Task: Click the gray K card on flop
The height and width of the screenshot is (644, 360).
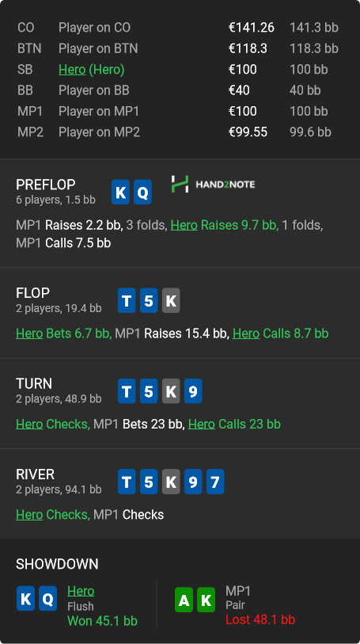Action: coord(171,301)
